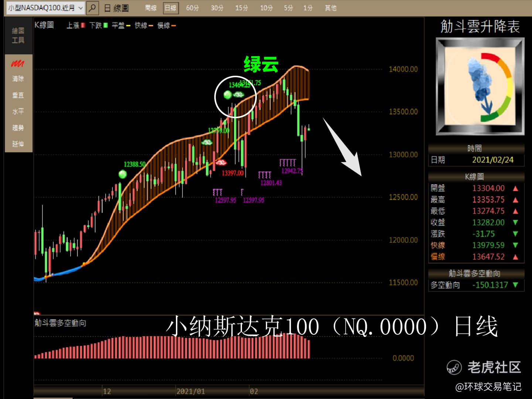
Task: Click the 2021/01 marker on time axis
Action: click(191, 392)
